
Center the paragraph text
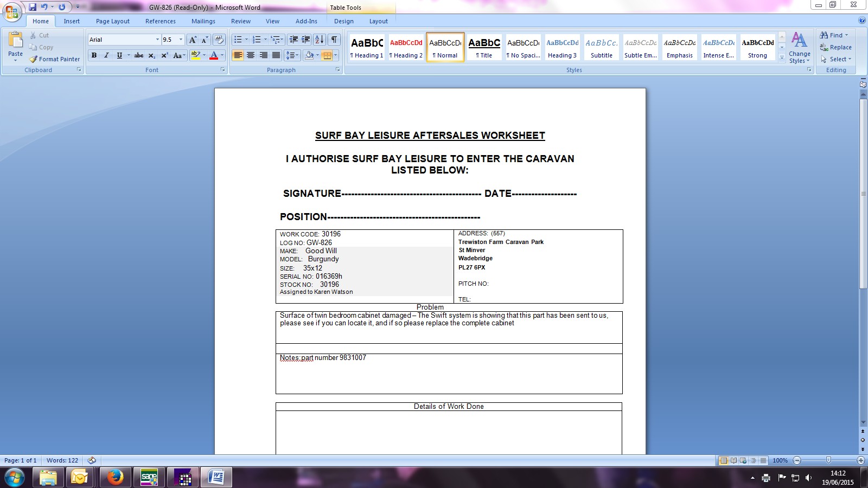tap(251, 55)
